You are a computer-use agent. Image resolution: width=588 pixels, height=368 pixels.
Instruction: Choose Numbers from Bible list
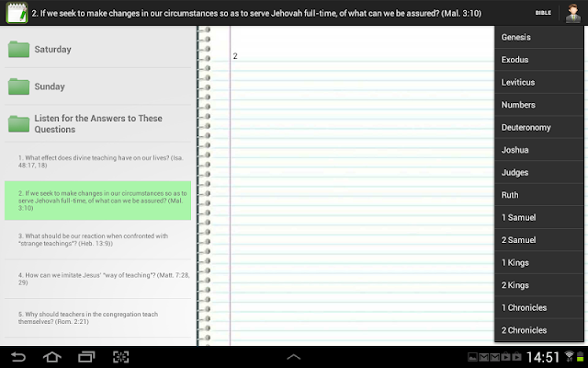coord(539,104)
